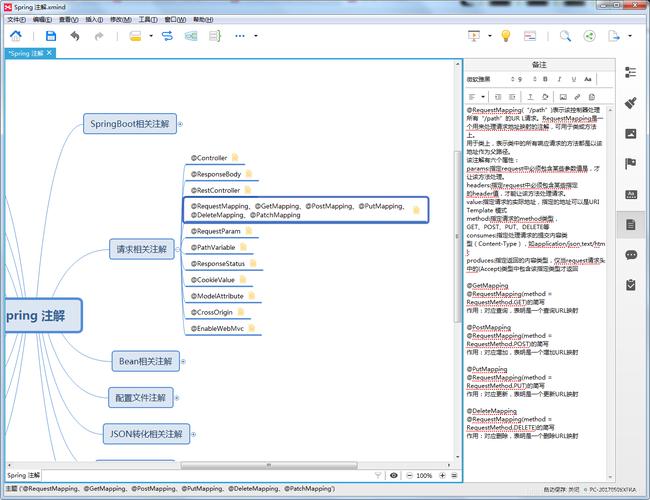Save the mind map with floppy icon
Screen dimensions: 650x500
click(x=51, y=36)
